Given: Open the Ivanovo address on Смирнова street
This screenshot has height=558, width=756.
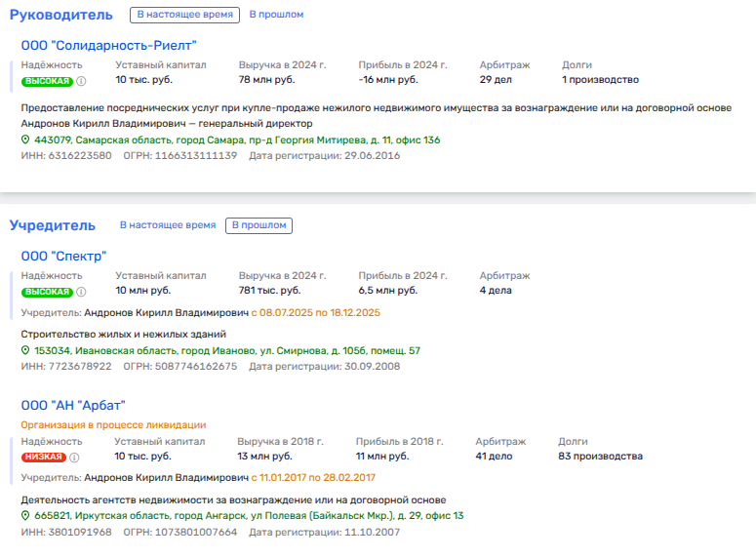Looking at the screenshot, I should (227, 351).
